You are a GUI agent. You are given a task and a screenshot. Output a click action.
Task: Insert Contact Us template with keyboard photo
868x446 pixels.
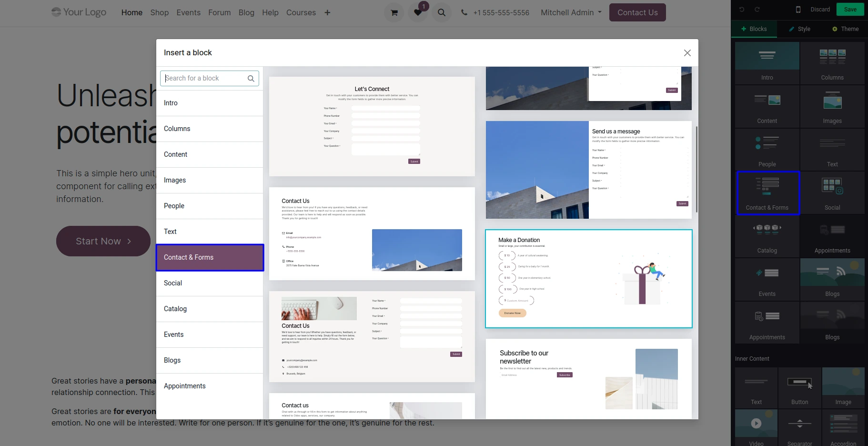(x=372, y=336)
